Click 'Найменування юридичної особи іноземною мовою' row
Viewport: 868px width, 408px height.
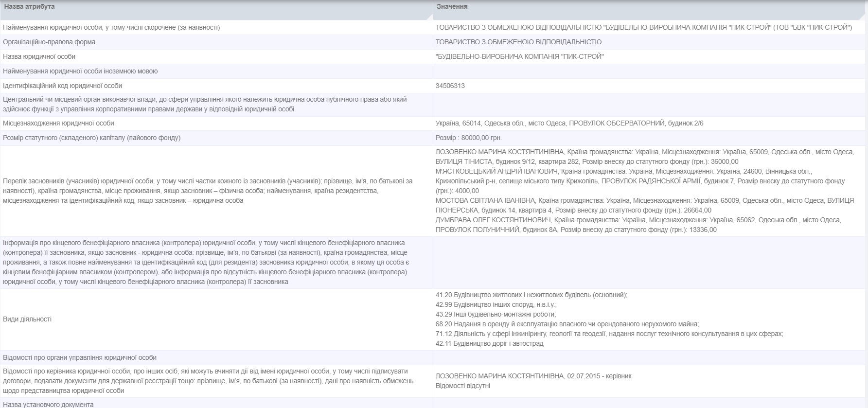click(x=80, y=71)
